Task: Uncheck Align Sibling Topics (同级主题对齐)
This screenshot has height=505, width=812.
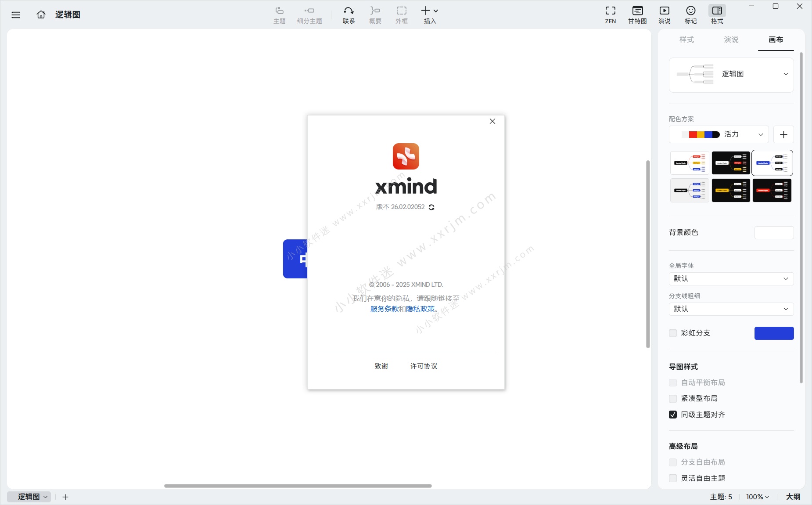Action: (x=673, y=415)
